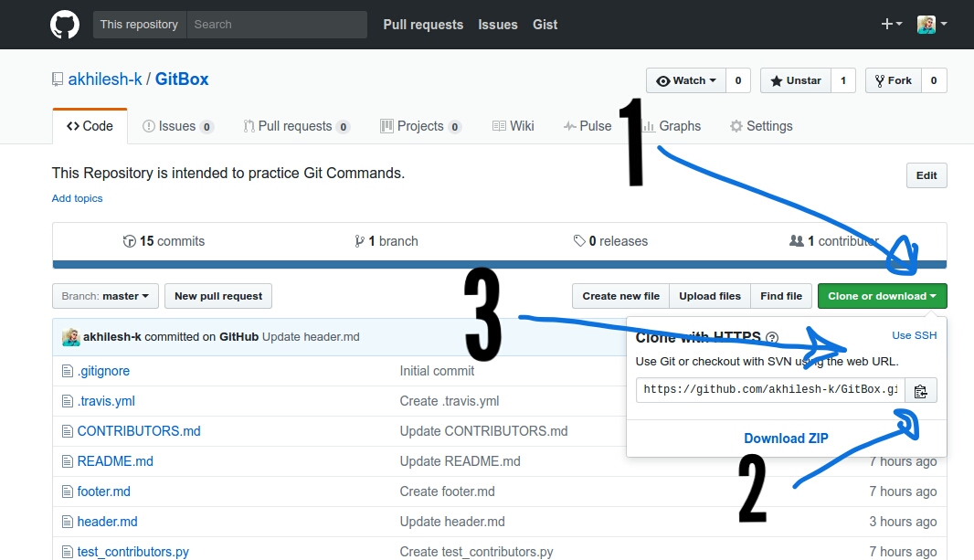Switch to the repository Pull requests tab
Image resolution: width=974 pixels, height=560 pixels.
point(296,126)
